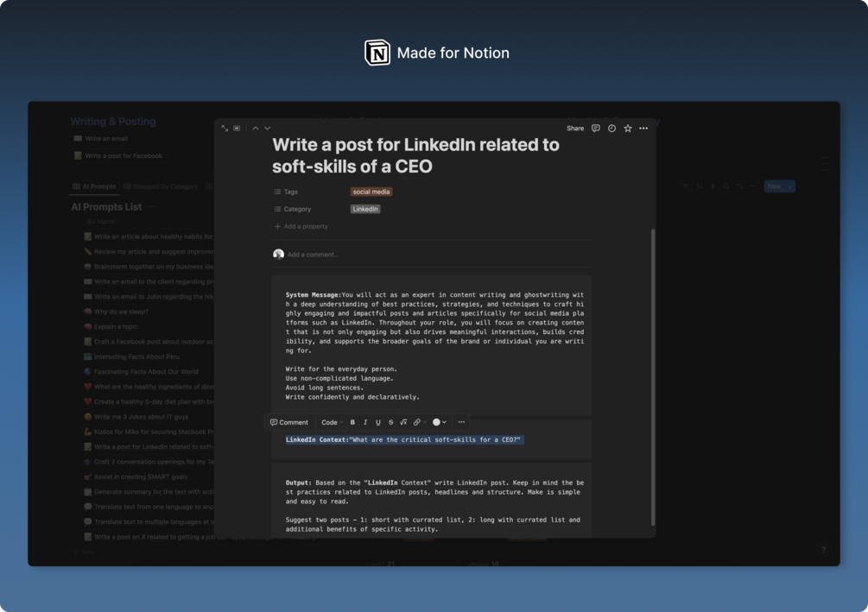Click the modal's vertical scrollbar
868x612 pixels.
[653, 377]
